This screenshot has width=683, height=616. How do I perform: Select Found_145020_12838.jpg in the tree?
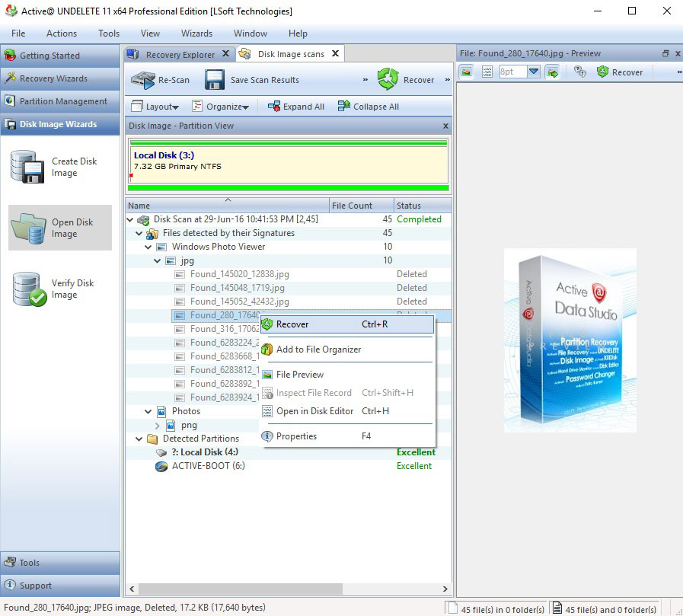point(239,274)
